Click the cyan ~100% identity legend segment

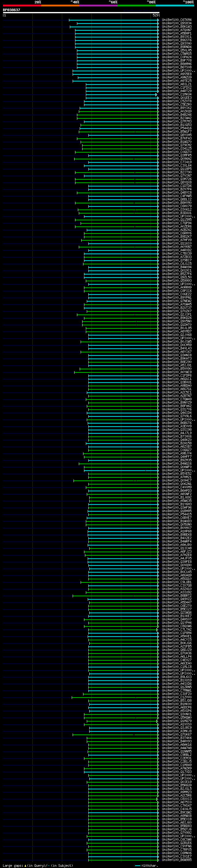[x=175, y=6]
